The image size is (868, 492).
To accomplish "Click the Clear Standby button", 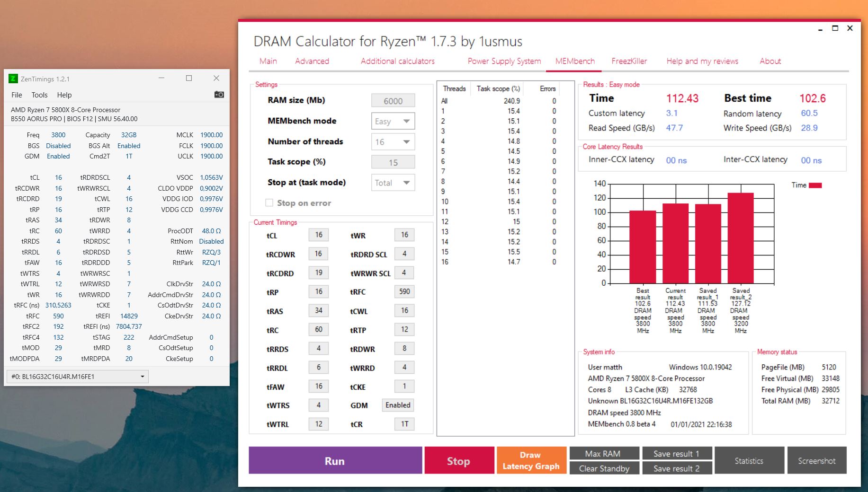I will coord(604,468).
